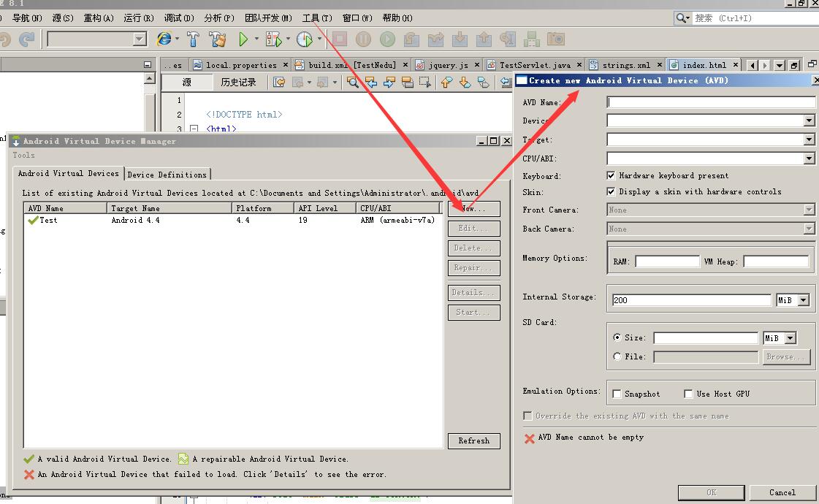Switch to the jquery.js editor tab
Screen dimensions: 819x504
[448, 65]
